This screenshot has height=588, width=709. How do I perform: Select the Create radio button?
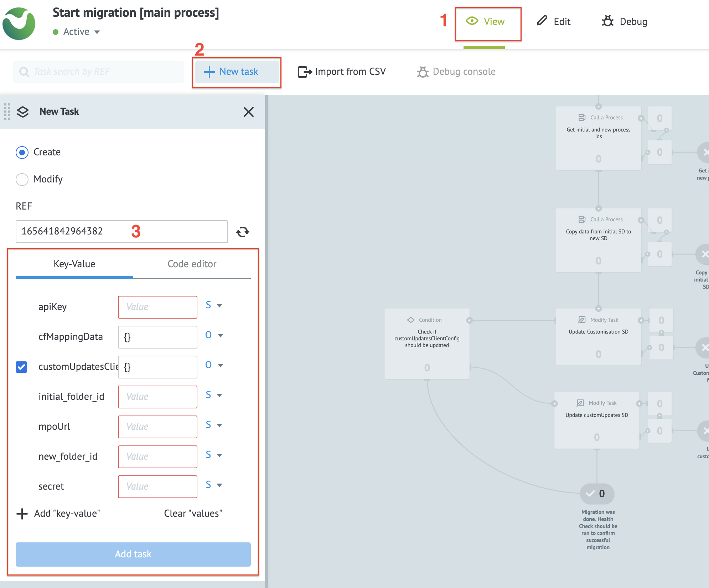click(22, 152)
